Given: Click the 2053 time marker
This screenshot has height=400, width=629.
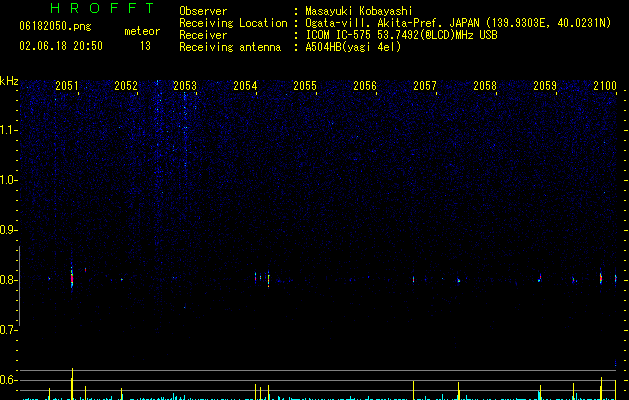Looking at the screenshot, I should click(x=185, y=86).
